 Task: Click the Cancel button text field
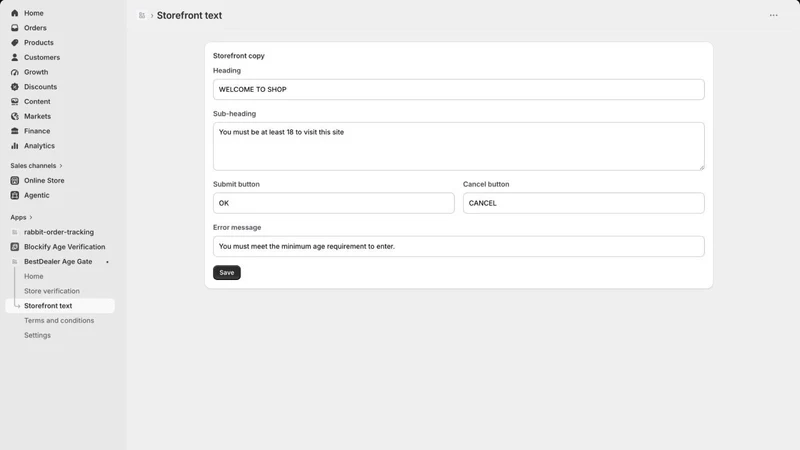pos(584,204)
